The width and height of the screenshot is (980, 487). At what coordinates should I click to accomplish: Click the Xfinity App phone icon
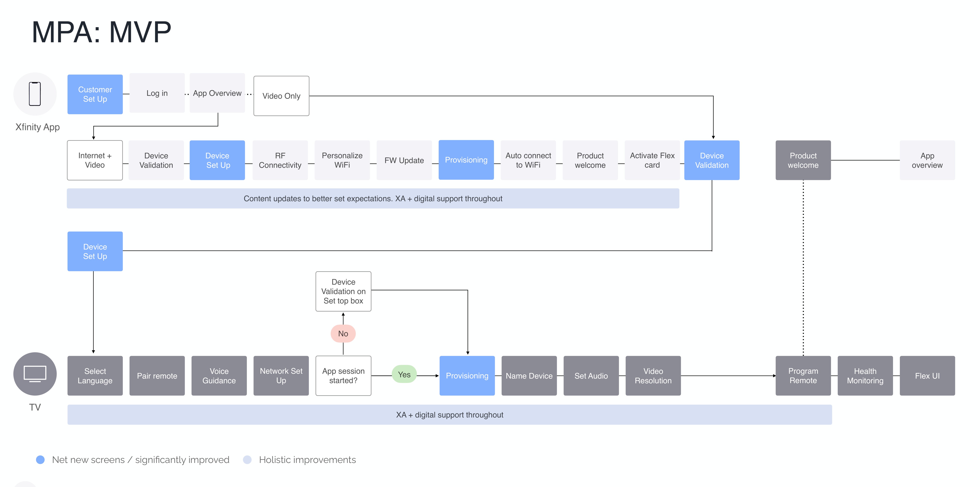[35, 94]
